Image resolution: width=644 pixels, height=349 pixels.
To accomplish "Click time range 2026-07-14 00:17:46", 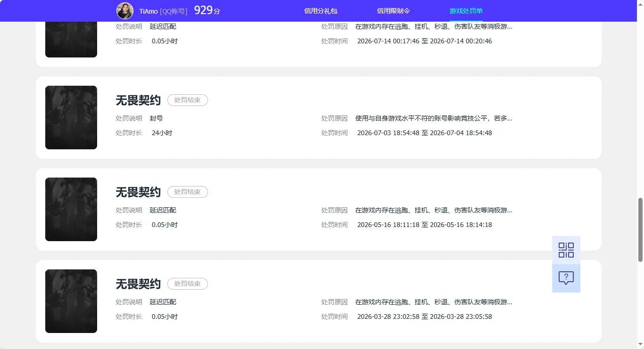I will (424, 41).
